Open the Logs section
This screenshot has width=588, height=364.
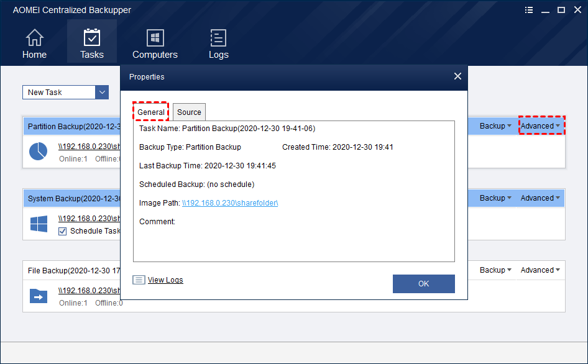(x=218, y=44)
